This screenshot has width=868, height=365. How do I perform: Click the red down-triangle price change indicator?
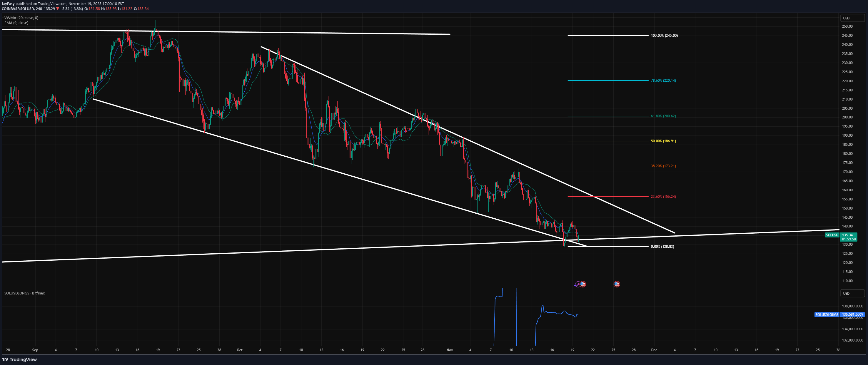click(58, 9)
